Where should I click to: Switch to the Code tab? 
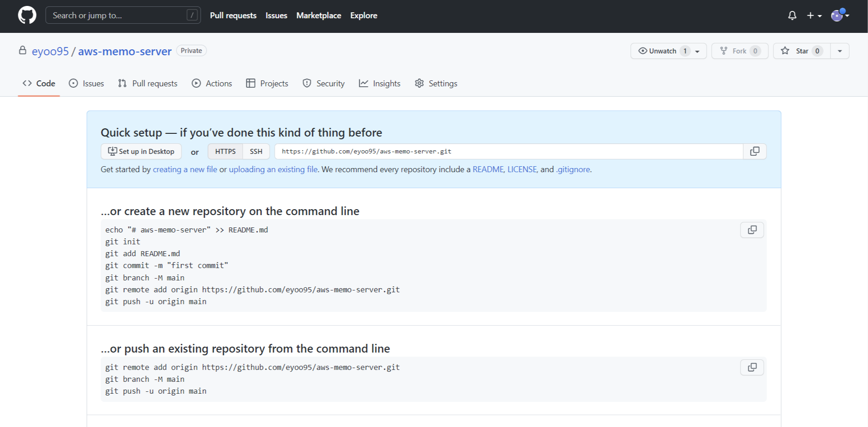pos(39,84)
